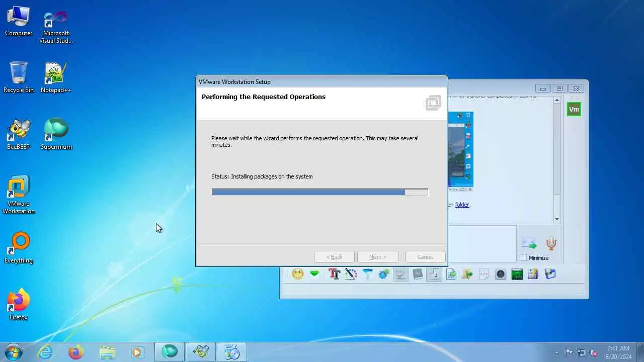
Task: Click the taskbar clock showing 2:41 AM
Action: point(618,352)
